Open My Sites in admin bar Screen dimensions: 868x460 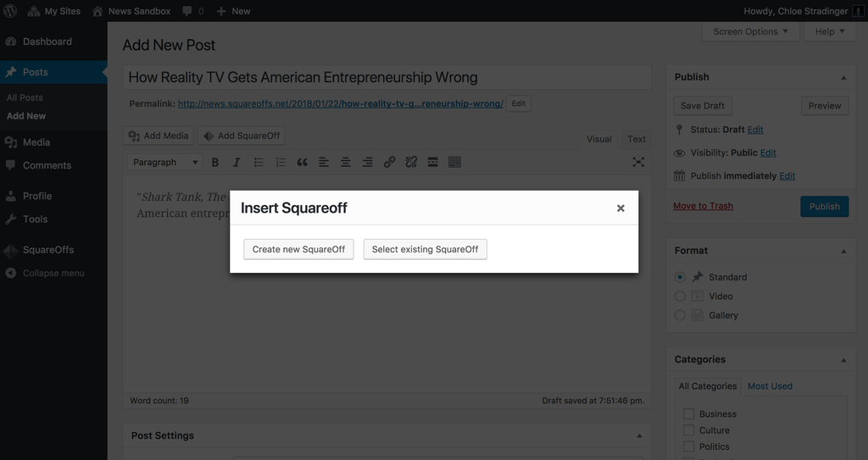pyautogui.click(x=53, y=11)
